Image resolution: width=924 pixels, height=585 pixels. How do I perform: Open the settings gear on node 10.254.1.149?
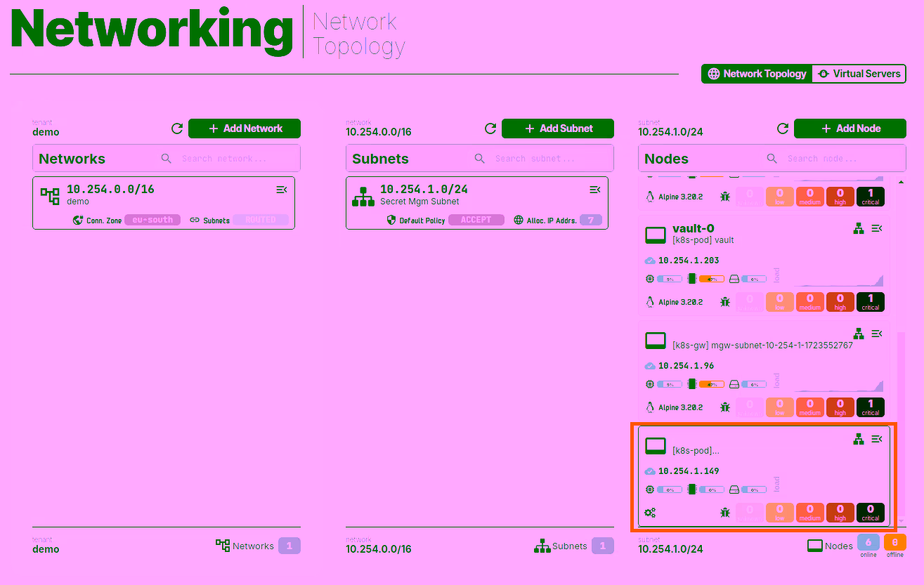tap(649, 512)
